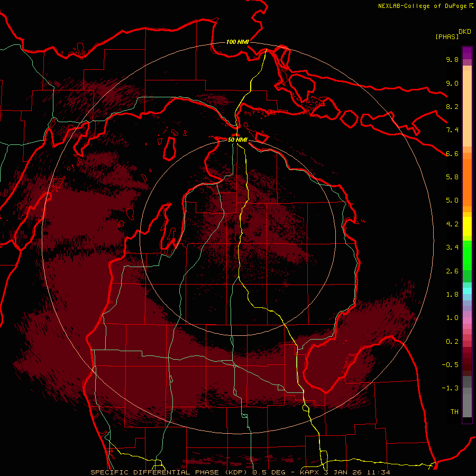Click the 8.2 scale value
476x476 pixels.
coord(452,106)
